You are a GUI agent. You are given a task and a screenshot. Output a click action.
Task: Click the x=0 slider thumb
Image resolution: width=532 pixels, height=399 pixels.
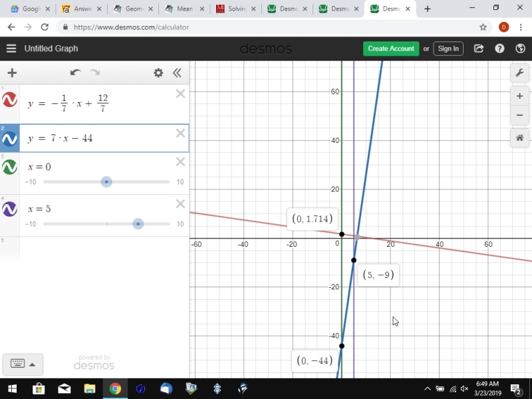tap(106, 182)
